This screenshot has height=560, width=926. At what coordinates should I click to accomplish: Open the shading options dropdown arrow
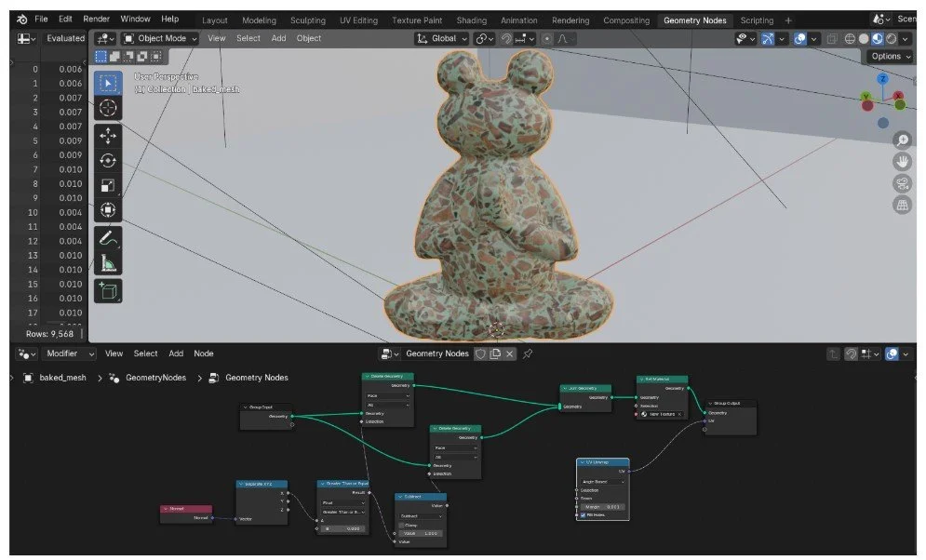click(906, 39)
